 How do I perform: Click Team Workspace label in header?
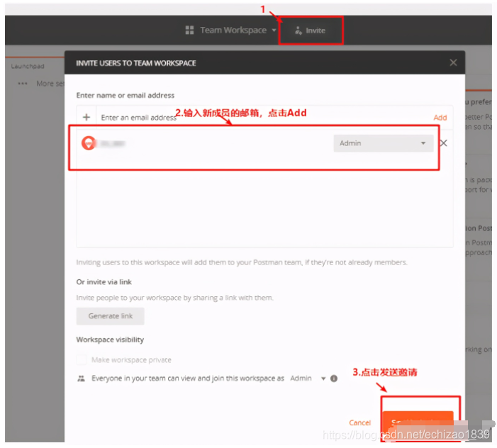tap(233, 30)
